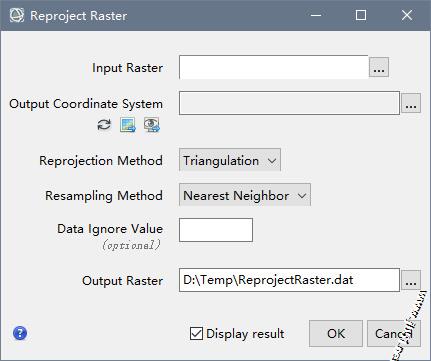431x361 pixels.
Task: Click the Cancel button
Action: click(x=394, y=333)
